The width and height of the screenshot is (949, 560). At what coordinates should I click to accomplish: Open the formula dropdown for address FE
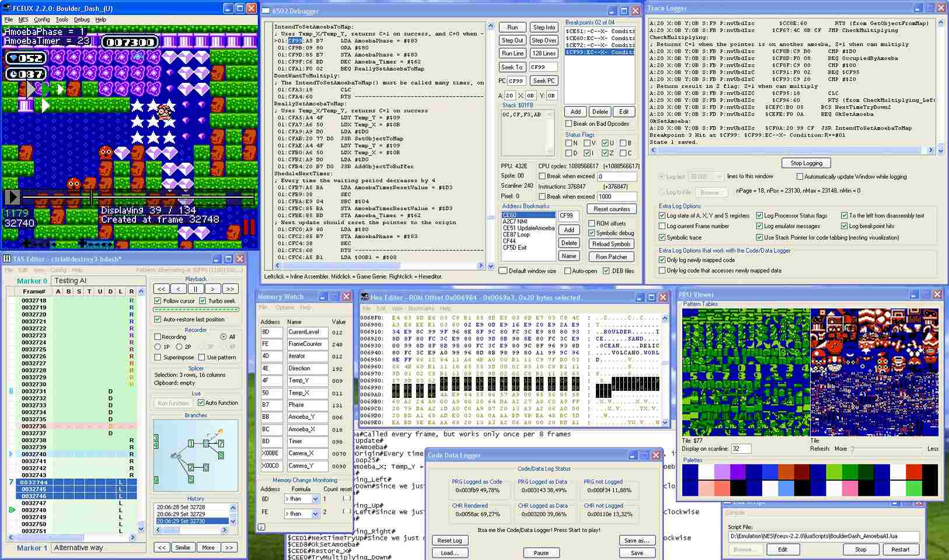(315, 514)
